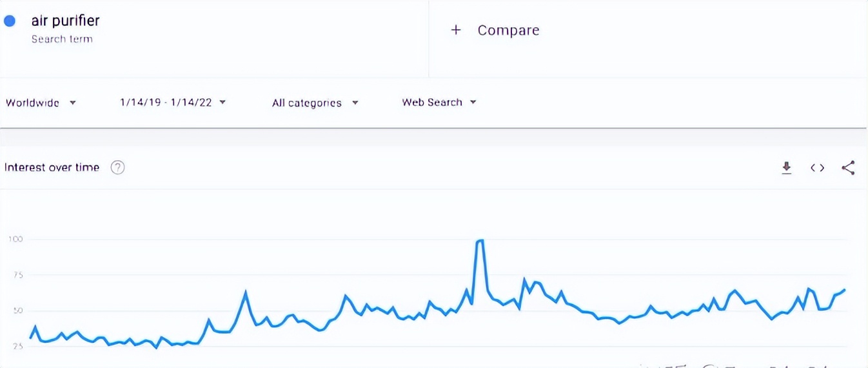This screenshot has height=368, width=868.
Task: Open the Worldwide region dropdown
Action: 33,103
